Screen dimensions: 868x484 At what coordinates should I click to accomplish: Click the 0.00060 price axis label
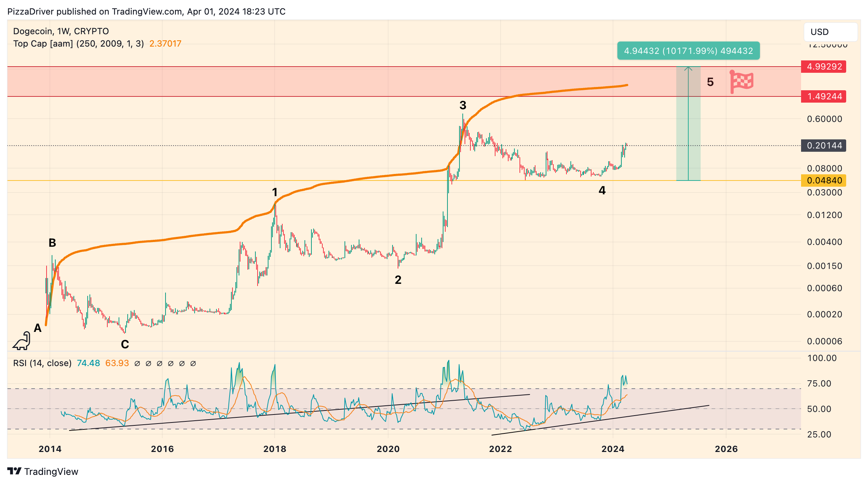click(825, 288)
